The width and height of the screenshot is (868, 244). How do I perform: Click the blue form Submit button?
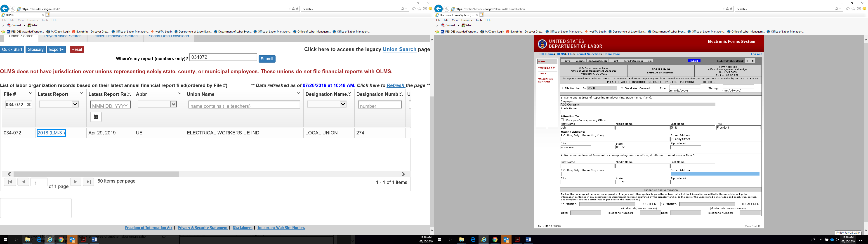[x=694, y=61]
